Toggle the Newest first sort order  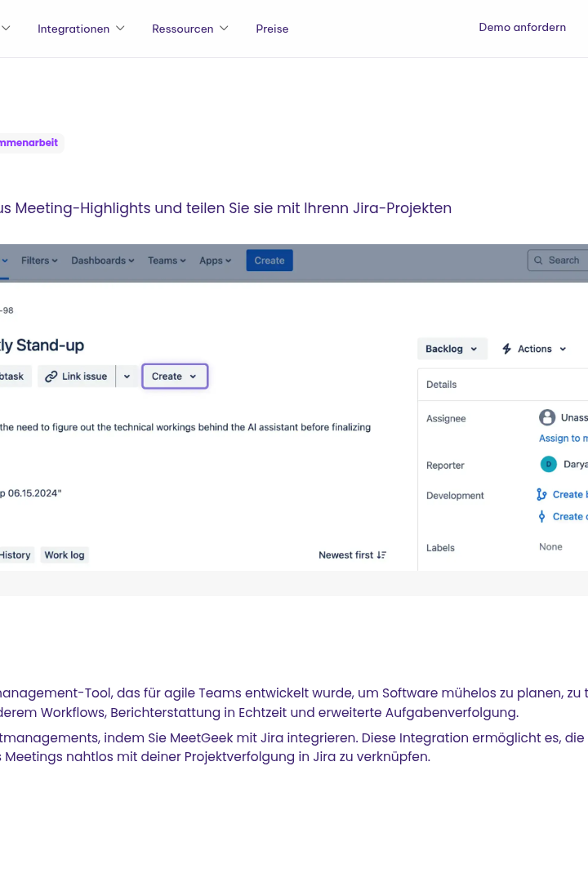pyautogui.click(x=352, y=555)
